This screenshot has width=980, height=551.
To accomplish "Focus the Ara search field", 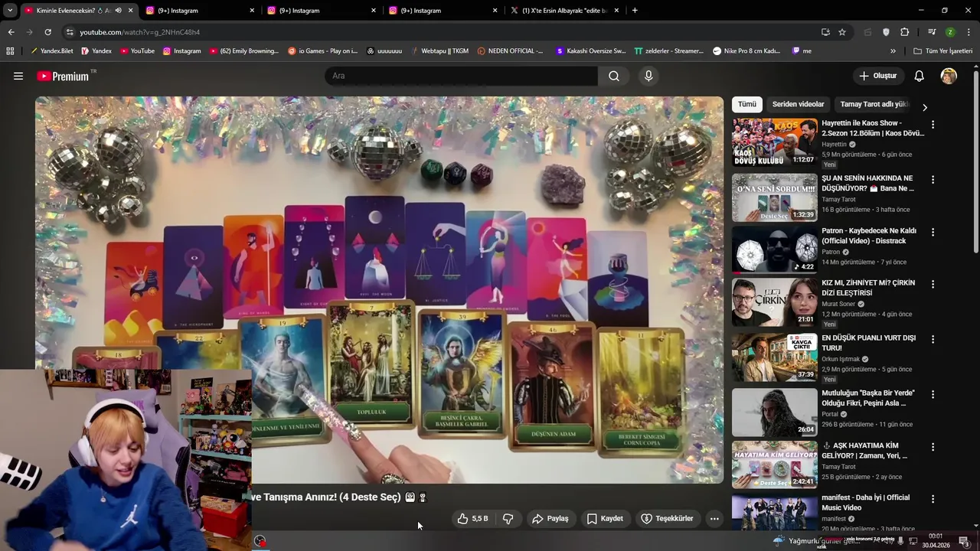I will point(462,76).
